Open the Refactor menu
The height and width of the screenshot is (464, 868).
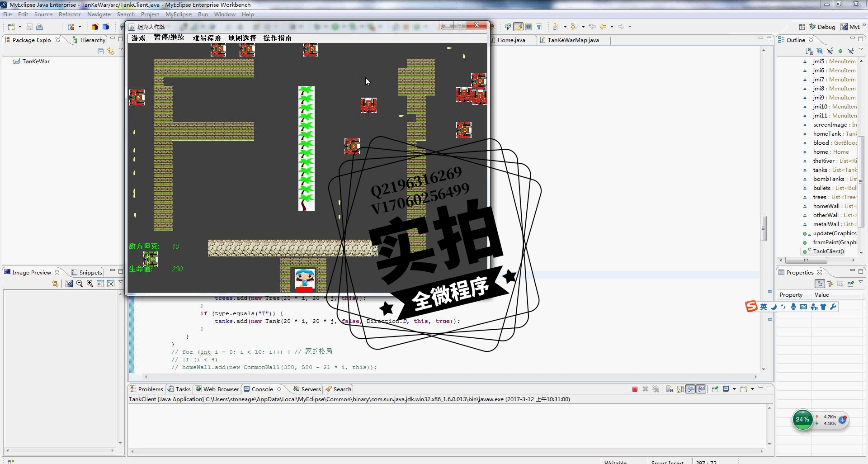tap(70, 14)
